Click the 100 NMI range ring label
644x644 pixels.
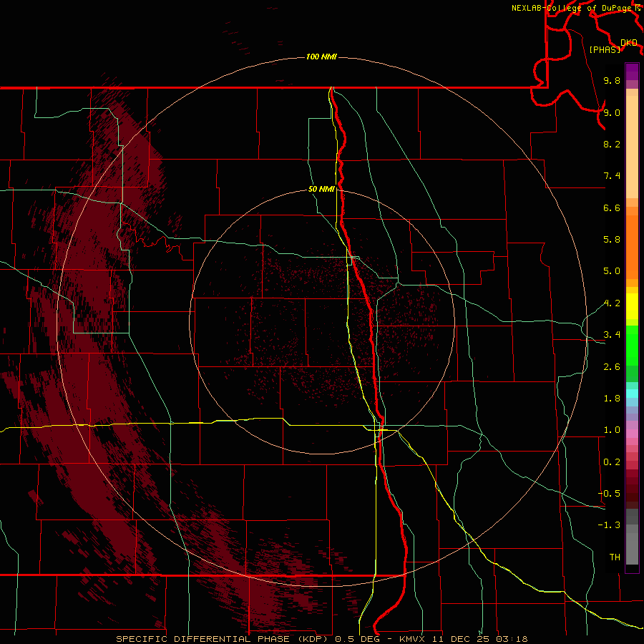(321, 57)
